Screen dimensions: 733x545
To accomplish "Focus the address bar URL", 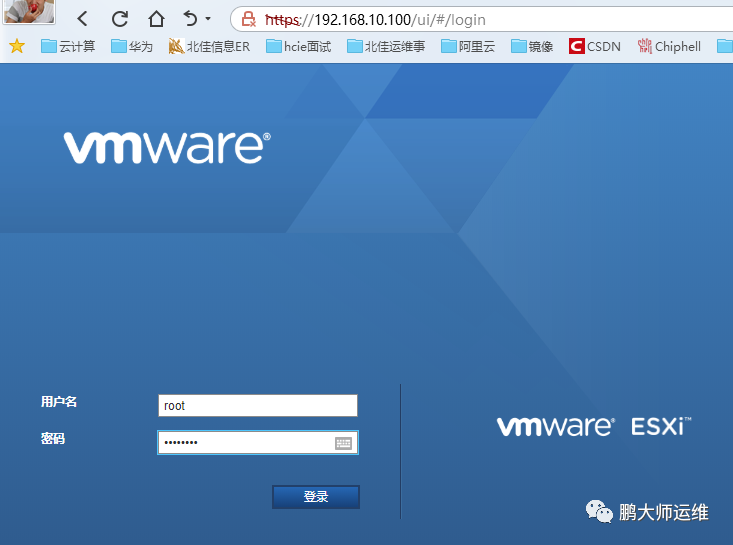I will [375, 20].
